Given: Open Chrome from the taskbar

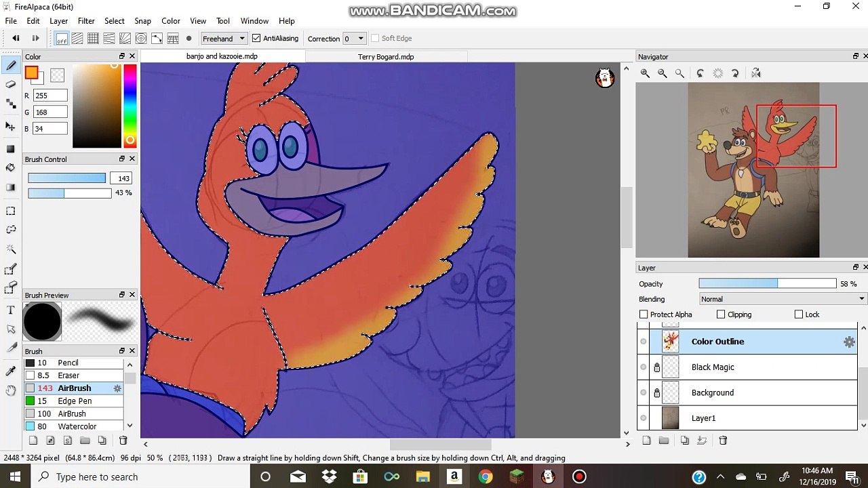Looking at the screenshot, I should pos(486,476).
